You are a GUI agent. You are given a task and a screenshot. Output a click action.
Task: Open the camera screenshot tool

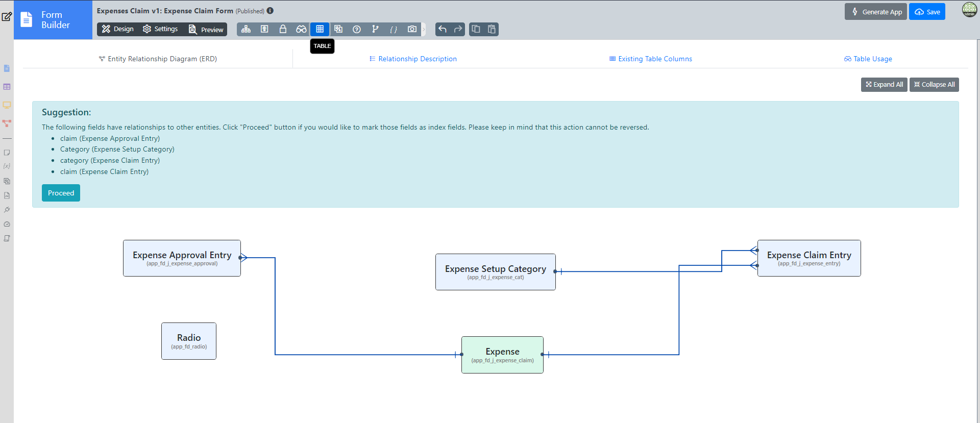[x=412, y=29]
